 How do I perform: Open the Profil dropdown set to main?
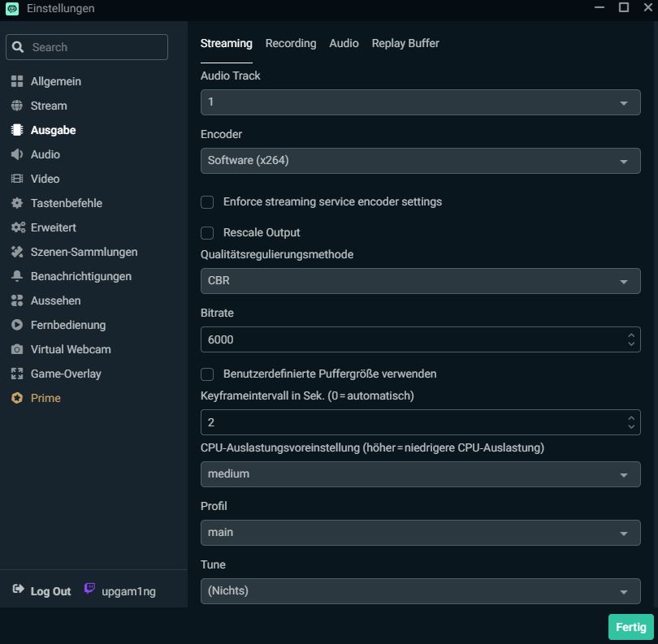(420, 533)
